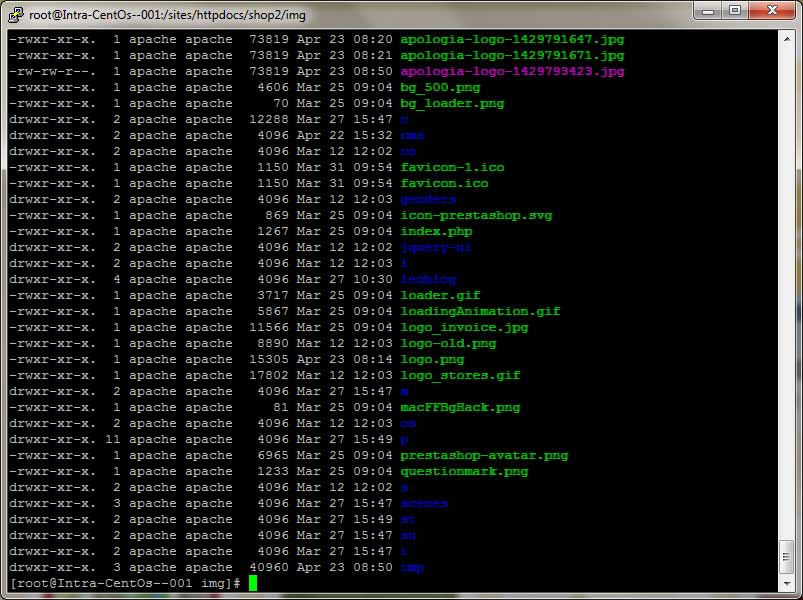Click apologia-logo-1429791647.jpg file name
Image resolution: width=803 pixels, height=600 pixels.
coord(512,39)
